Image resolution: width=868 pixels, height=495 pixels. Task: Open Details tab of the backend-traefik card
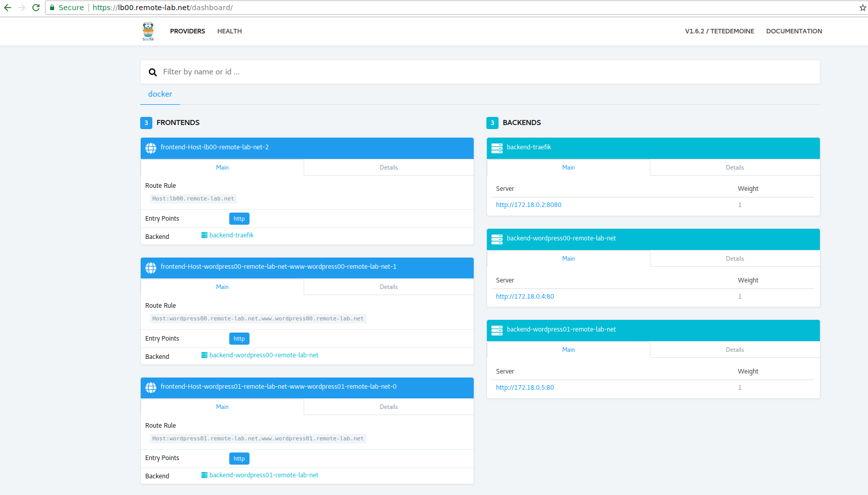point(735,168)
